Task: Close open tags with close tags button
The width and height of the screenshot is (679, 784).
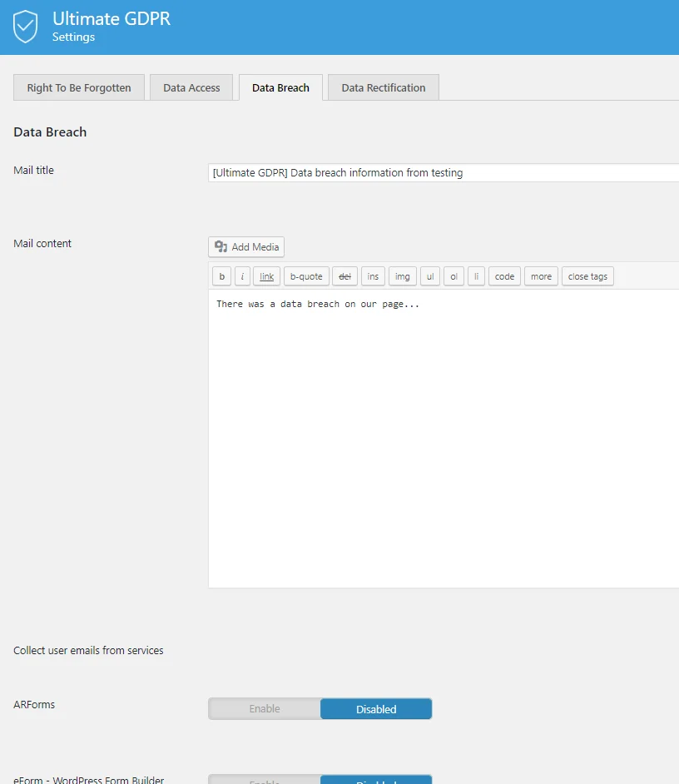Action: tap(587, 275)
